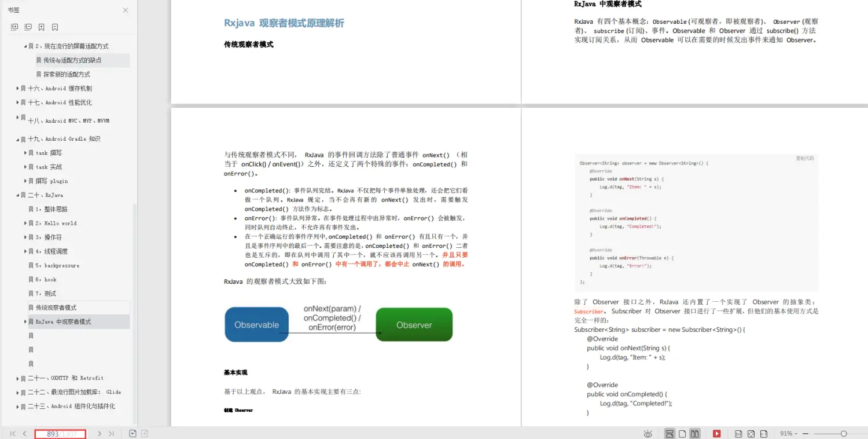This screenshot has width=868, height=439.
Task: Collapse the 二十、RxJava bookmark
Action: coord(18,195)
